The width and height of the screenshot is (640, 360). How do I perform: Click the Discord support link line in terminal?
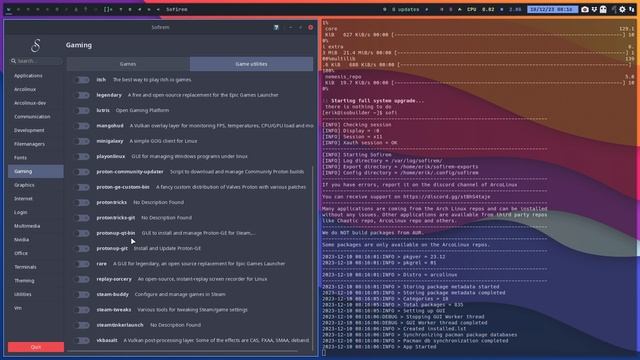(x=407, y=197)
